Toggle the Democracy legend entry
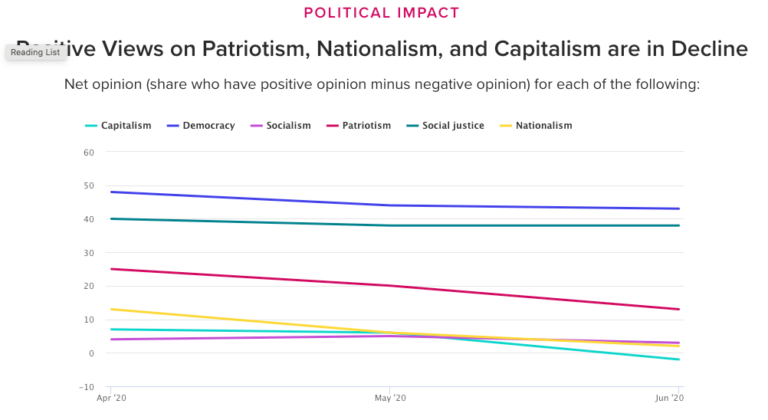This screenshot has width=768, height=420. click(x=201, y=126)
